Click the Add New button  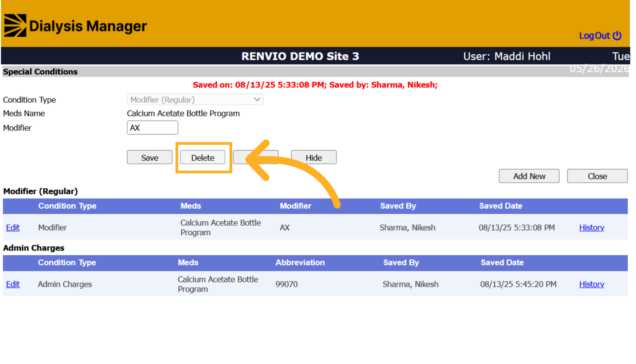tap(529, 176)
